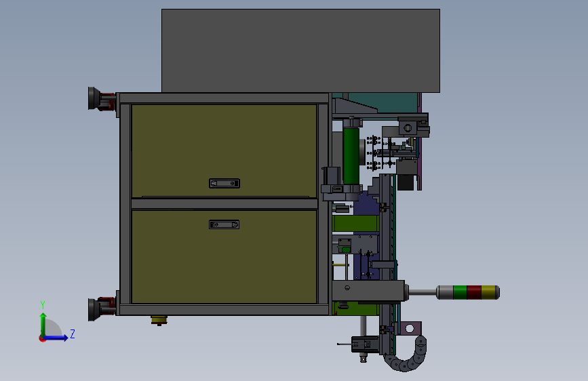
Task: Select the tall green cylinder roller
Action: (351, 156)
